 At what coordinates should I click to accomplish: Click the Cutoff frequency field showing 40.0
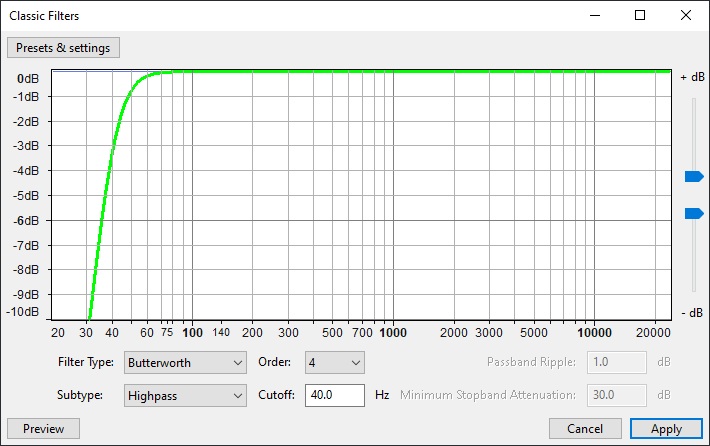[335, 395]
